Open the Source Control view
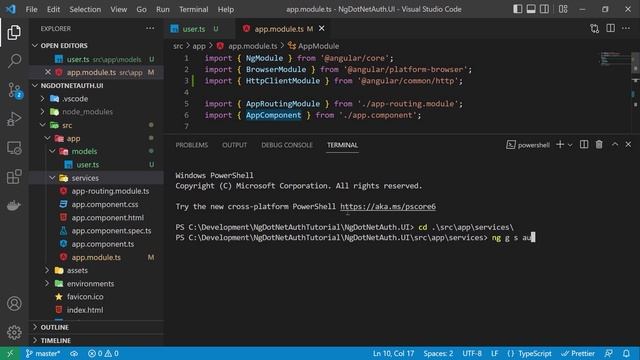Viewport: 640px width, 360px height. click(15, 90)
